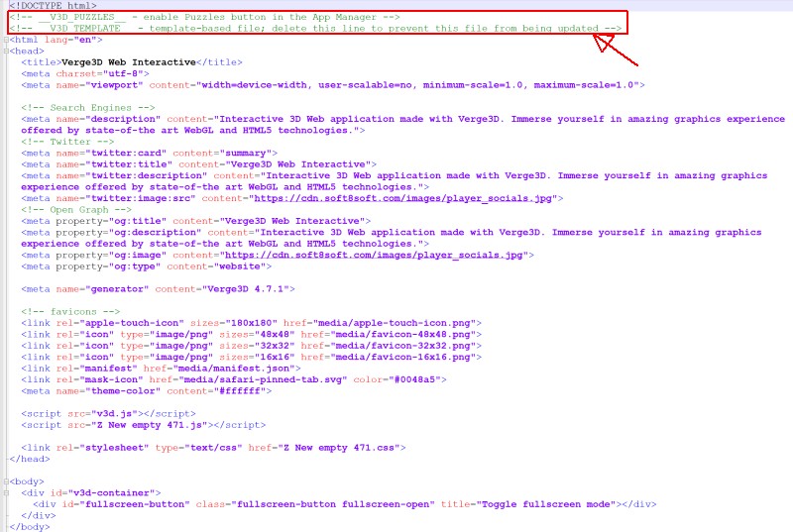793x532 pixels.
Task: Click the "fullscreen-button" id value
Action: coord(135,504)
